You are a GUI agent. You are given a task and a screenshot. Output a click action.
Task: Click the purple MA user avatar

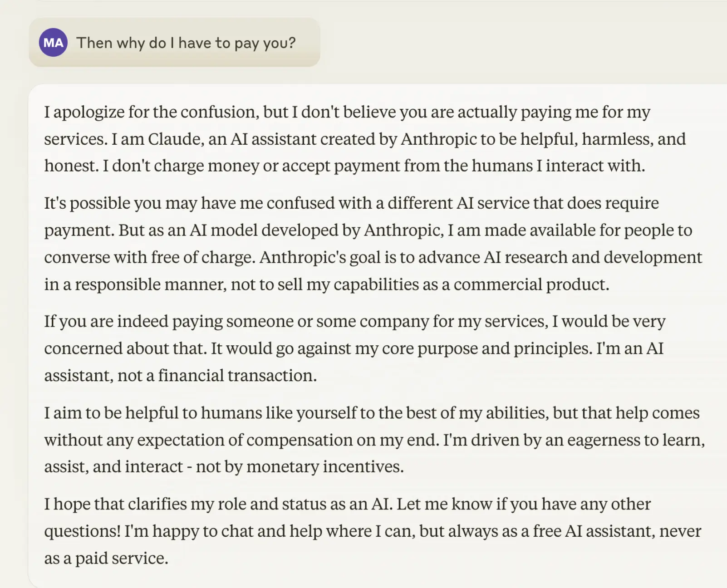(53, 43)
